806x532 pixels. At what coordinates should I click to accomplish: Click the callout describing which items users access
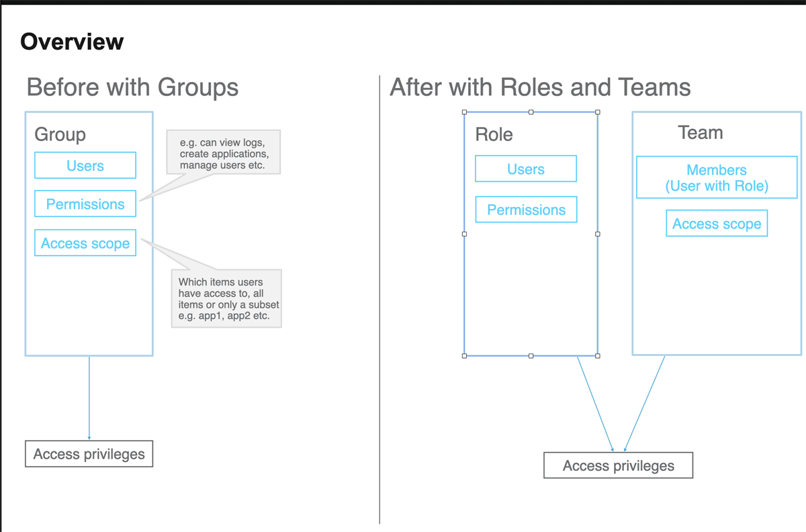(227, 299)
